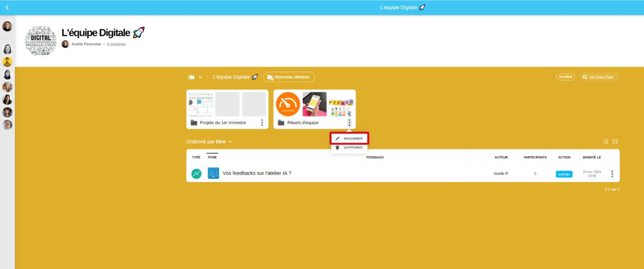Open three-dot menu on Rituels d'équipe folder
Screen dimensions: 644x269
click(349, 122)
